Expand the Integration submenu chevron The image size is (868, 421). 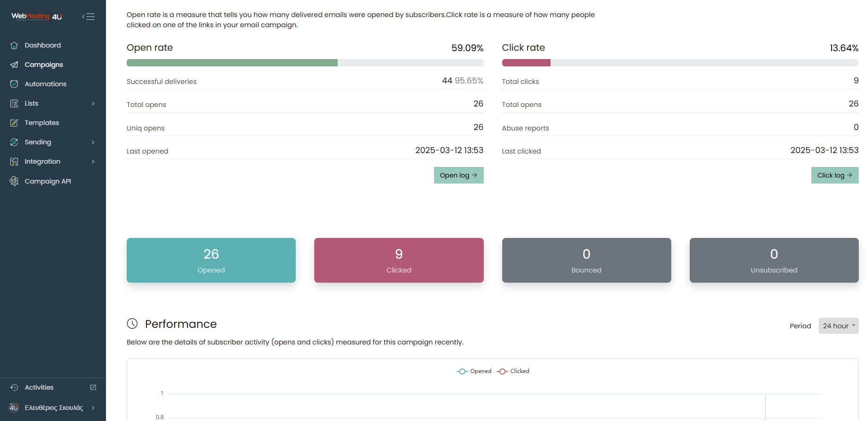coord(93,161)
